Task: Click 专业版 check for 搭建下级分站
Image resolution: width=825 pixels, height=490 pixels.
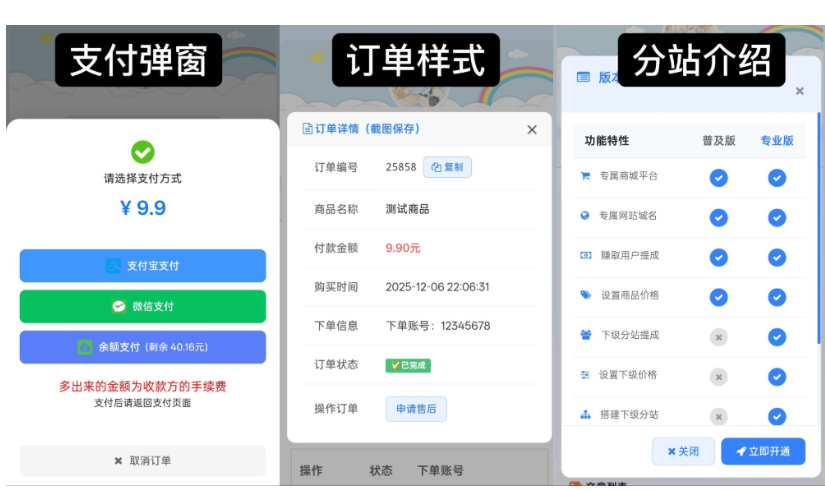Action: 777,416
